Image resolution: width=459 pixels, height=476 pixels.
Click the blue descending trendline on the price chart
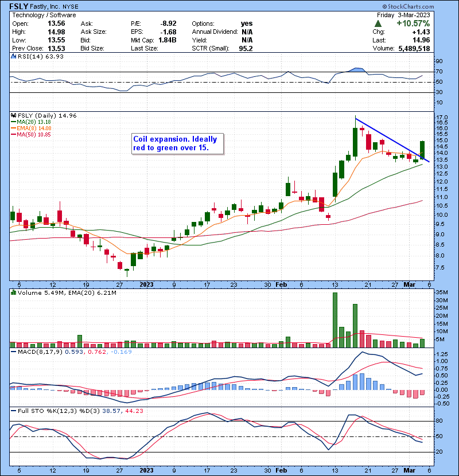coord(392,140)
